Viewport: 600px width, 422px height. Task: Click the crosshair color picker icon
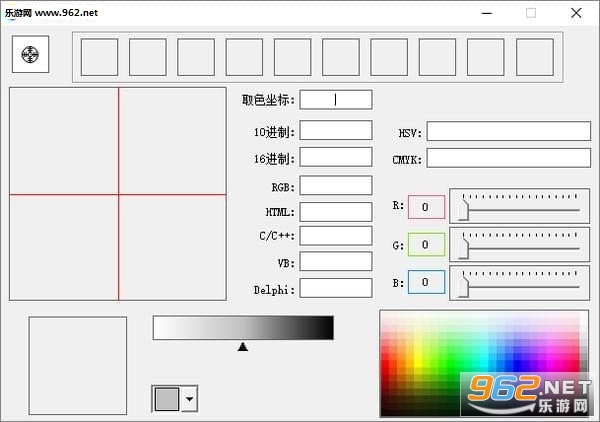(30, 54)
